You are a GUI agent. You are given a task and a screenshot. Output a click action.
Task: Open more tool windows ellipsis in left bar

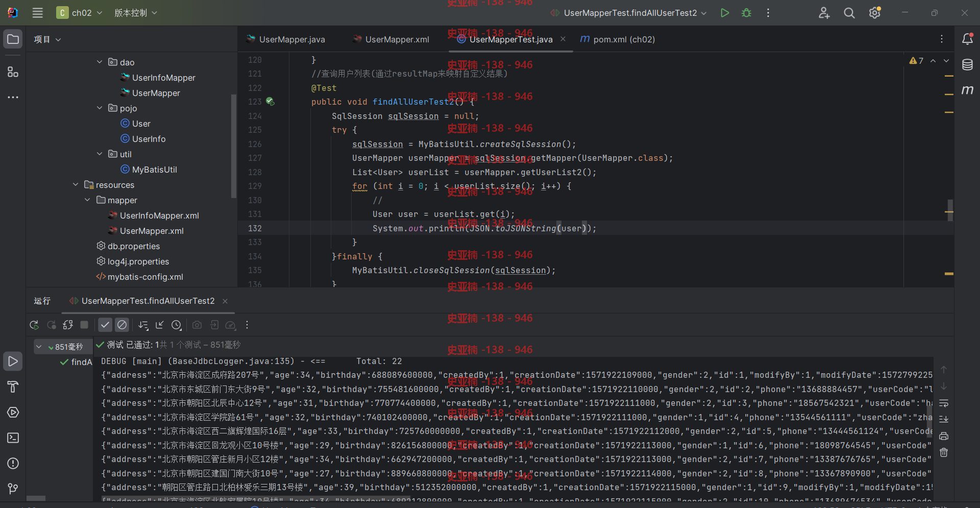(x=13, y=97)
